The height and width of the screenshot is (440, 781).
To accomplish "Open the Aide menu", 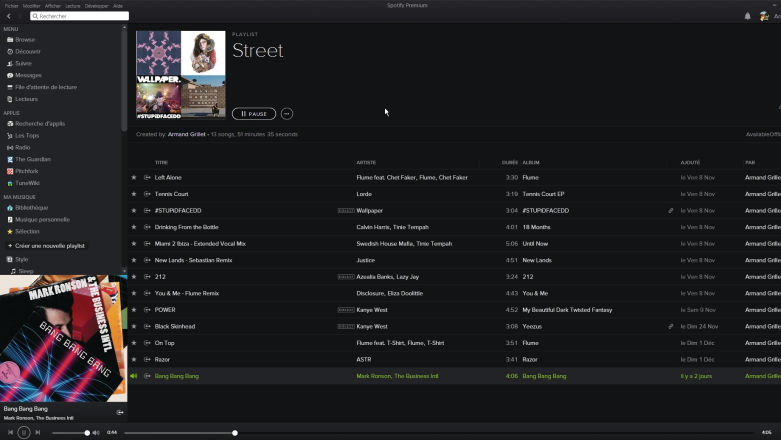I will [x=118, y=5].
